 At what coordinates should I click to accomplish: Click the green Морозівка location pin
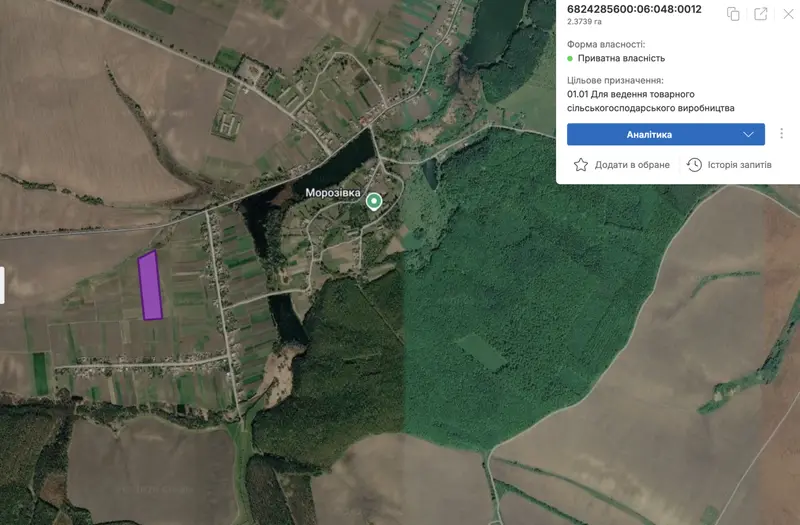tap(374, 201)
